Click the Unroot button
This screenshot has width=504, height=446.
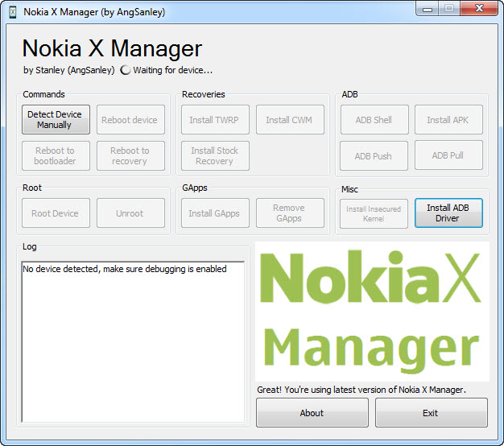pyautogui.click(x=130, y=213)
